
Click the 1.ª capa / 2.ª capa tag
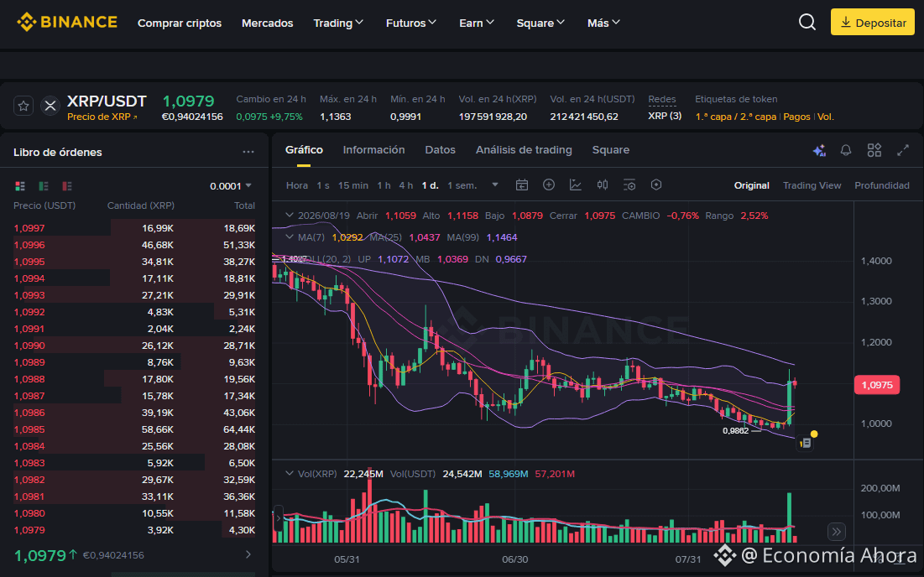click(736, 117)
